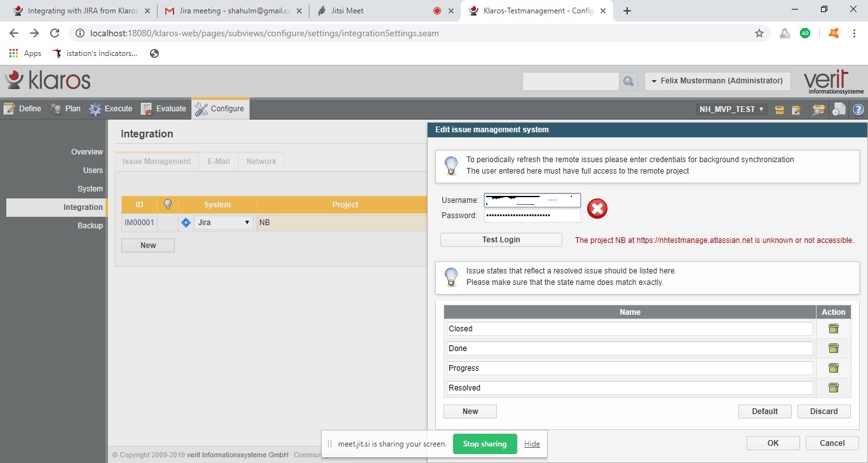This screenshot has width=868, height=463.
Task: Click the magnifier search icon in header
Action: coord(628,81)
